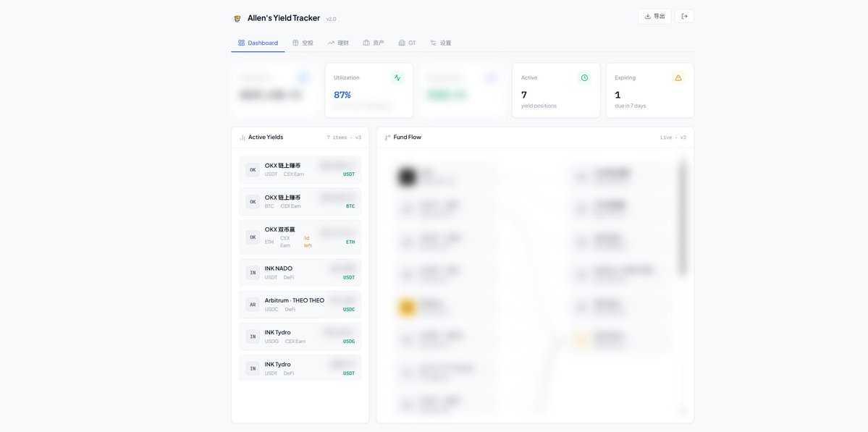Screen dimensions: 868x432
Task: Click the '7 items · v3' label
Action: (x=344, y=137)
